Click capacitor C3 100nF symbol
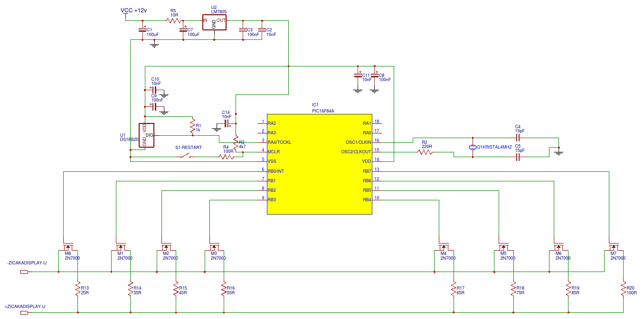The height and width of the screenshot is (319, 644). (x=243, y=30)
